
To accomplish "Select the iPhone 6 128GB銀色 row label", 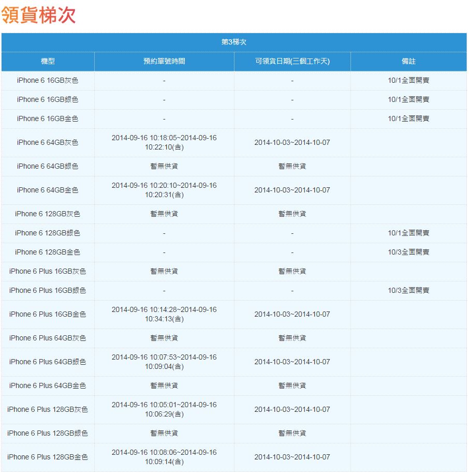I will tap(48, 233).
